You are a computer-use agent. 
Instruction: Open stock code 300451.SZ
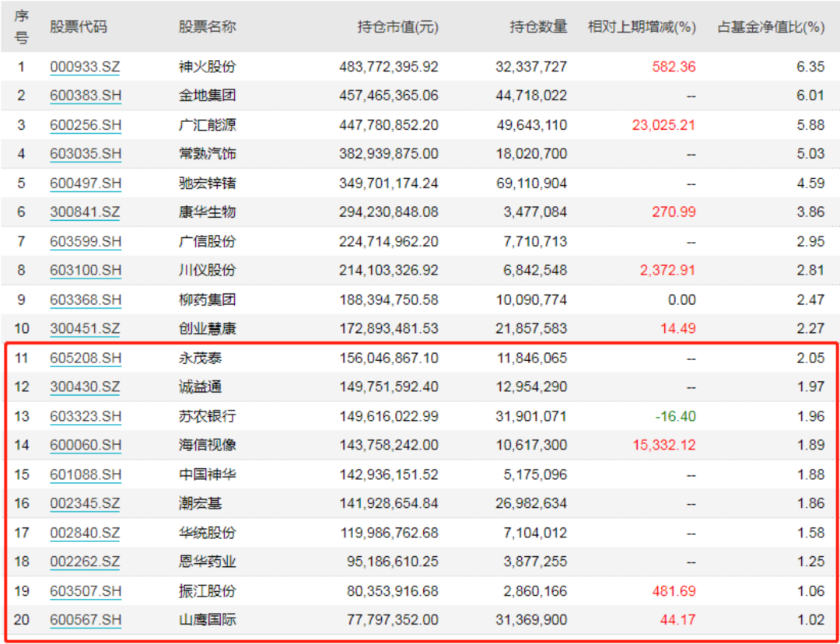pos(85,329)
